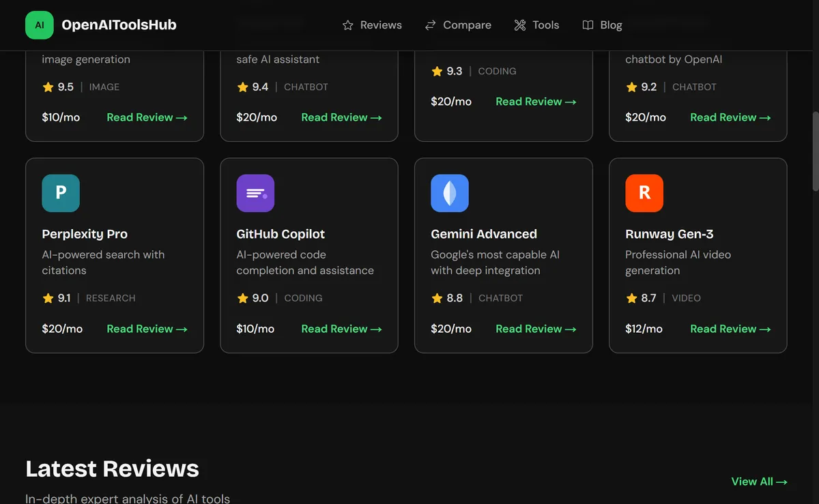Screen dimensions: 819x504
Task: Click the star beside the 9.4 rating
Action: [242, 87]
